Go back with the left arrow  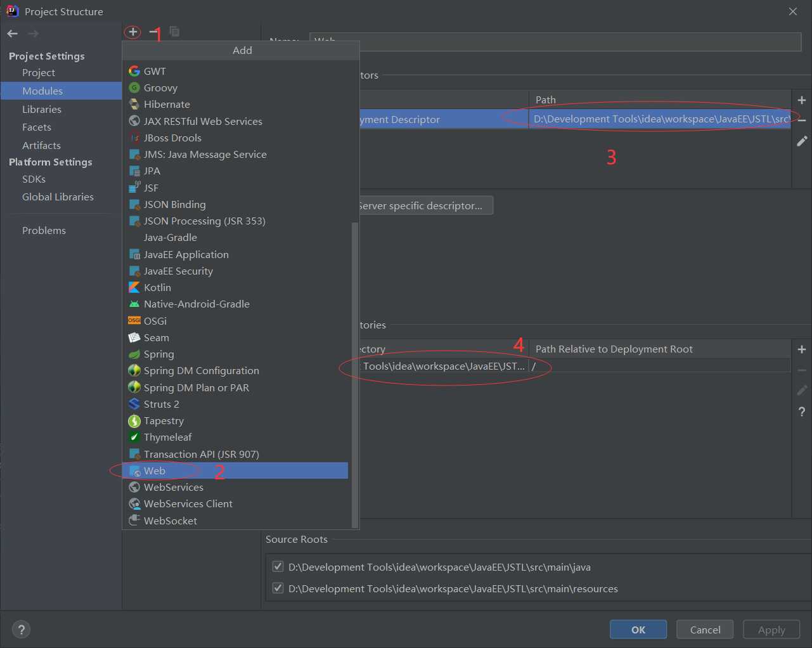click(13, 34)
